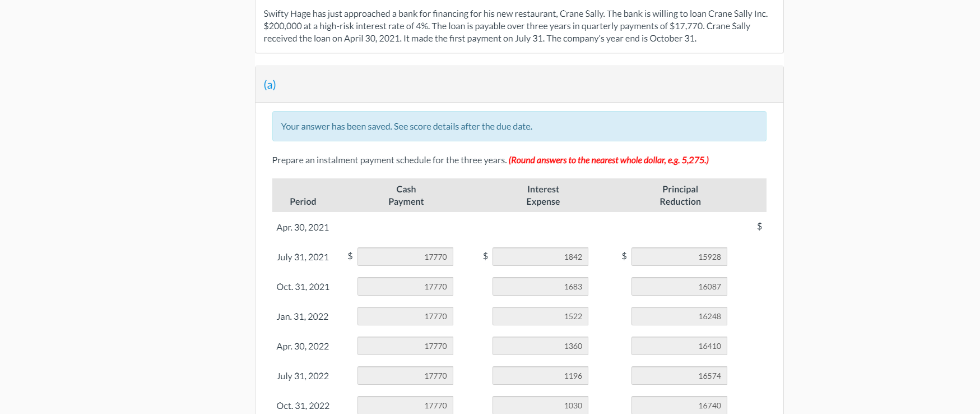Click the 'Jan. 31, 2022' row label
The image size is (980, 414).
tap(303, 316)
